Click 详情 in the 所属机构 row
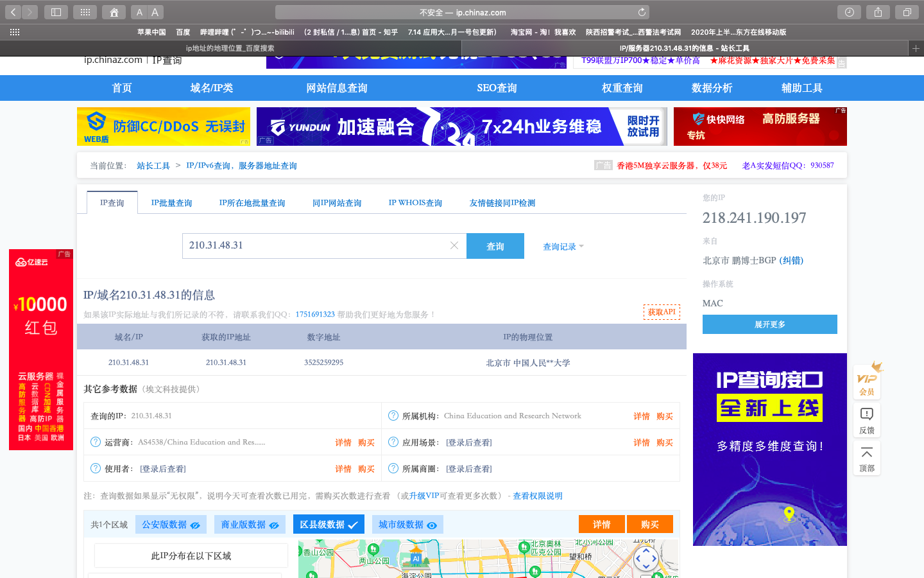Image resolution: width=924 pixels, height=578 pixels. click(642, 416)
